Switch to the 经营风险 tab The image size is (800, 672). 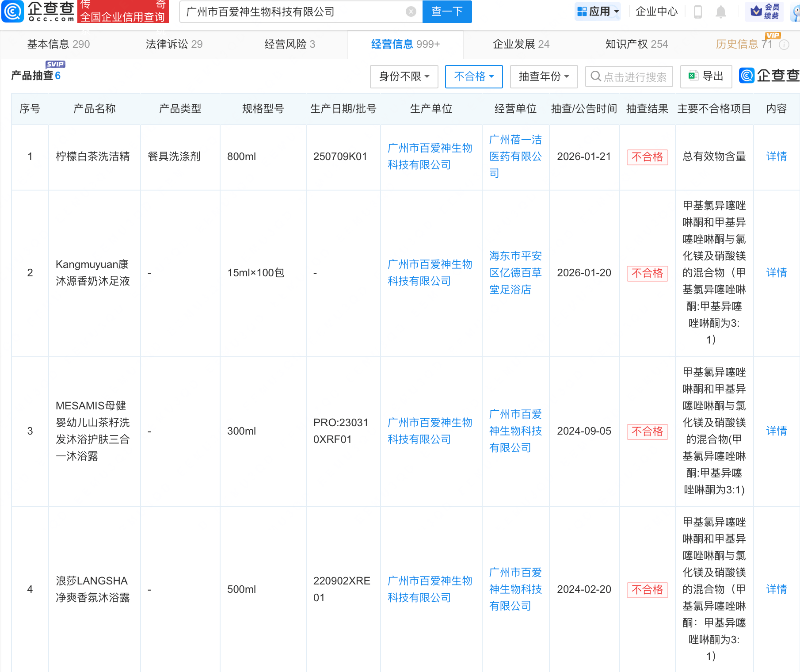290,44
